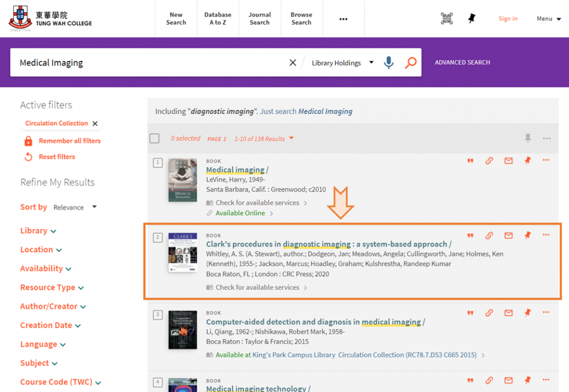Expand the Library filter section
Image resolution: width=569 pixels, height=392 pixels.
(x=38, y=231)
